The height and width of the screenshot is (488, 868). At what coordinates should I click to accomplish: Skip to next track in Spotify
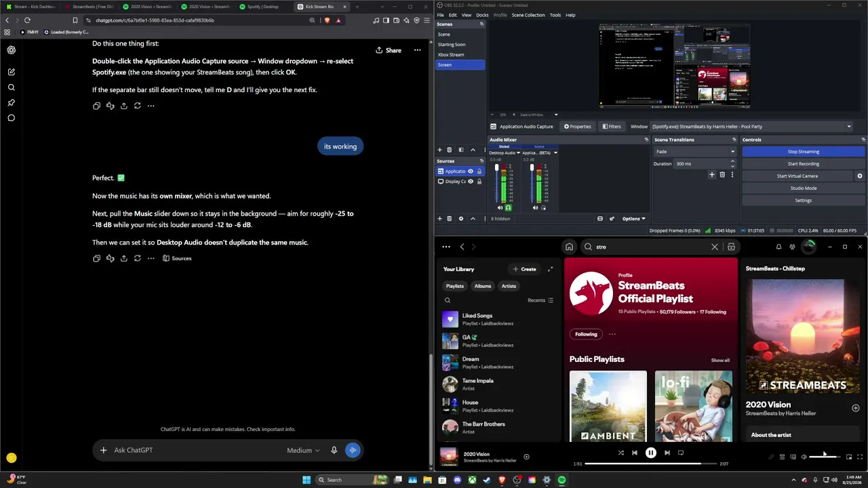click(667, 453)
